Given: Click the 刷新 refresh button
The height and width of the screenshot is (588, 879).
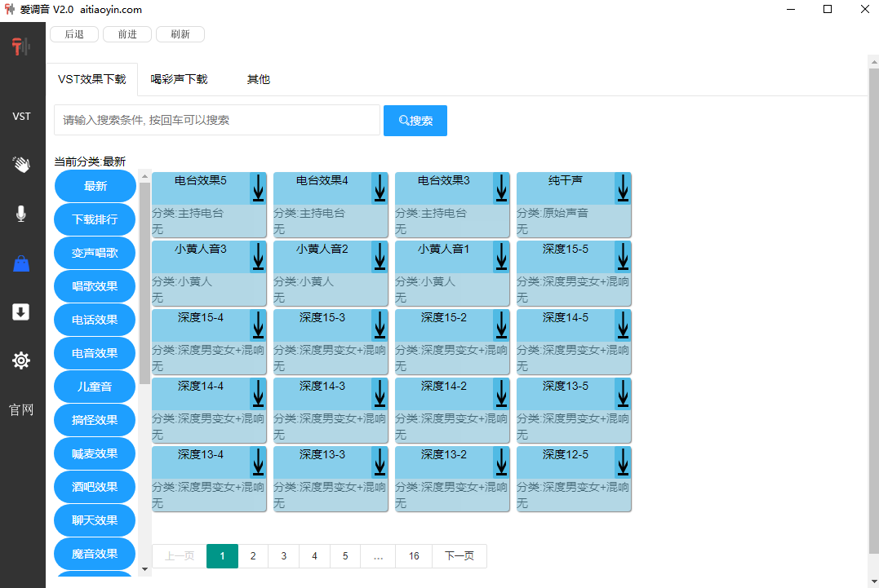Looking at the screenshot, I should (180, 34).
